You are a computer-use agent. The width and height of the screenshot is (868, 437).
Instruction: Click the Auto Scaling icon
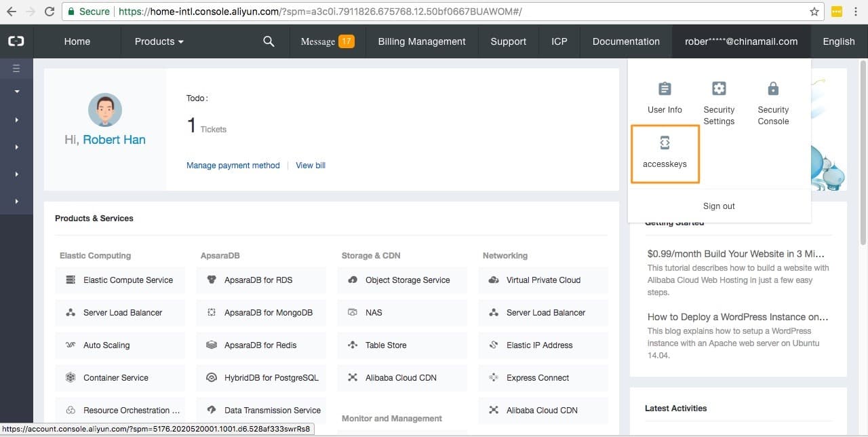pyautogui.click(x=71, y=345)
